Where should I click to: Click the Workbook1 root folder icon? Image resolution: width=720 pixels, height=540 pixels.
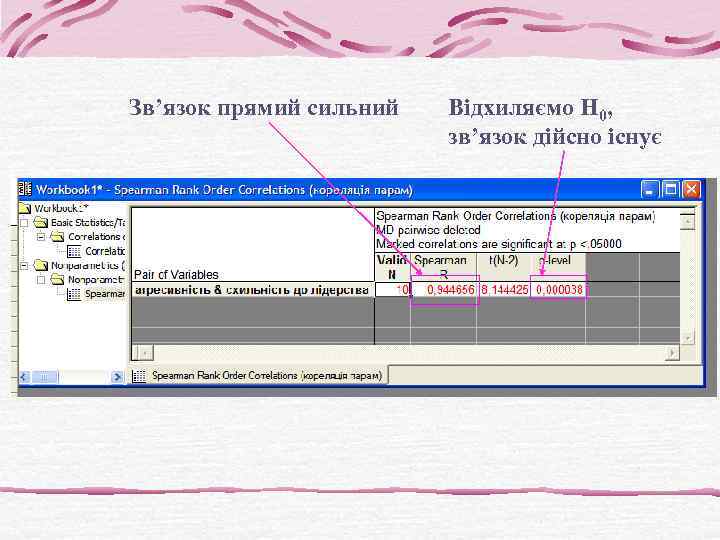tap(25, 208)
